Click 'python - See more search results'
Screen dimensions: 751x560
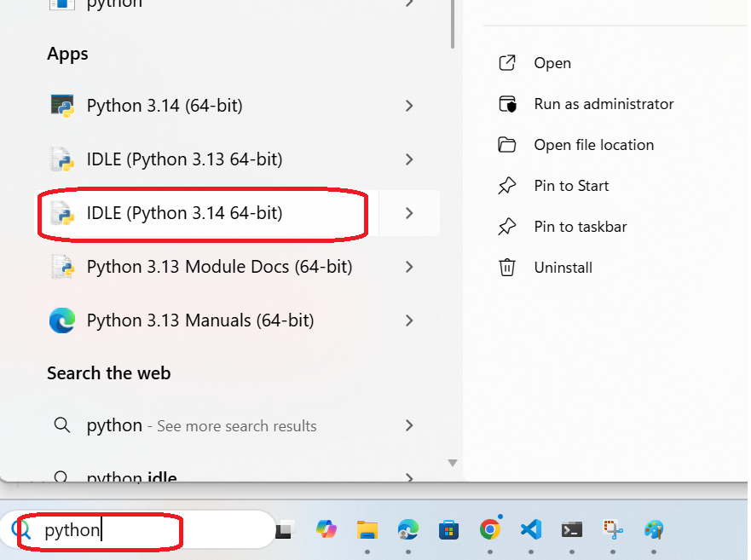point(201,425)
